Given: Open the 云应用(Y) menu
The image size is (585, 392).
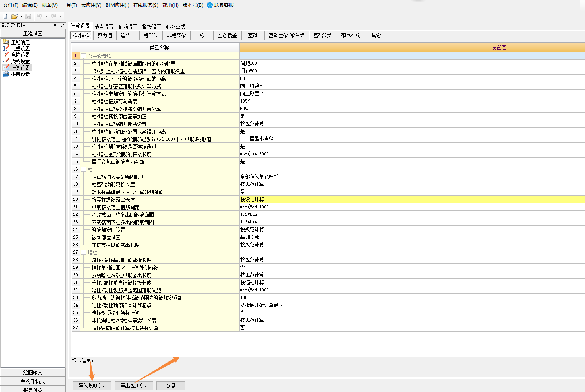Looking at the screenshot, I should coord(91,5).
